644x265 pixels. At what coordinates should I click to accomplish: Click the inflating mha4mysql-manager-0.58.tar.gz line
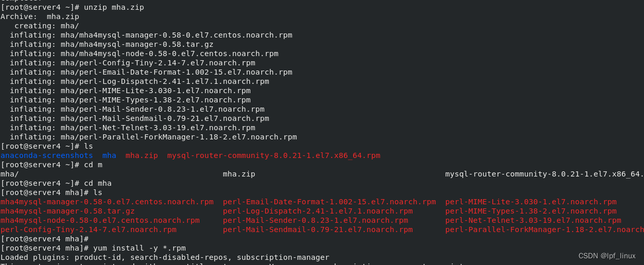pyautogui.click(x=111, y=44)
